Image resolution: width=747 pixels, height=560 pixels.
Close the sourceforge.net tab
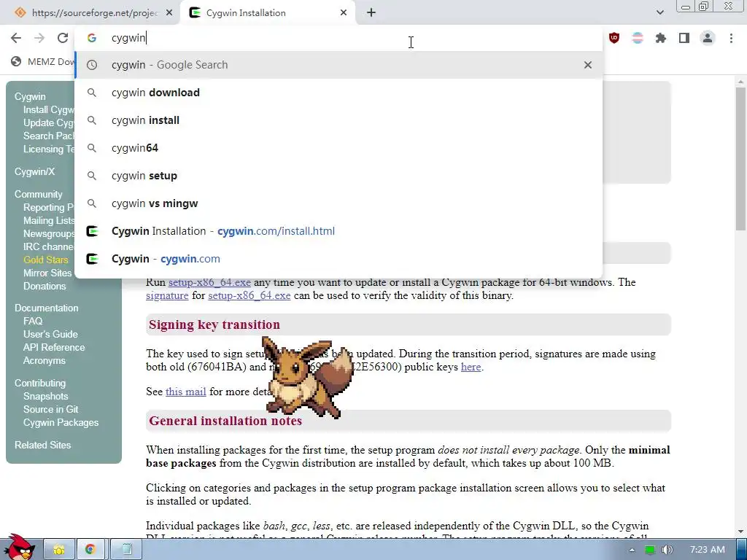pos(169,13)
